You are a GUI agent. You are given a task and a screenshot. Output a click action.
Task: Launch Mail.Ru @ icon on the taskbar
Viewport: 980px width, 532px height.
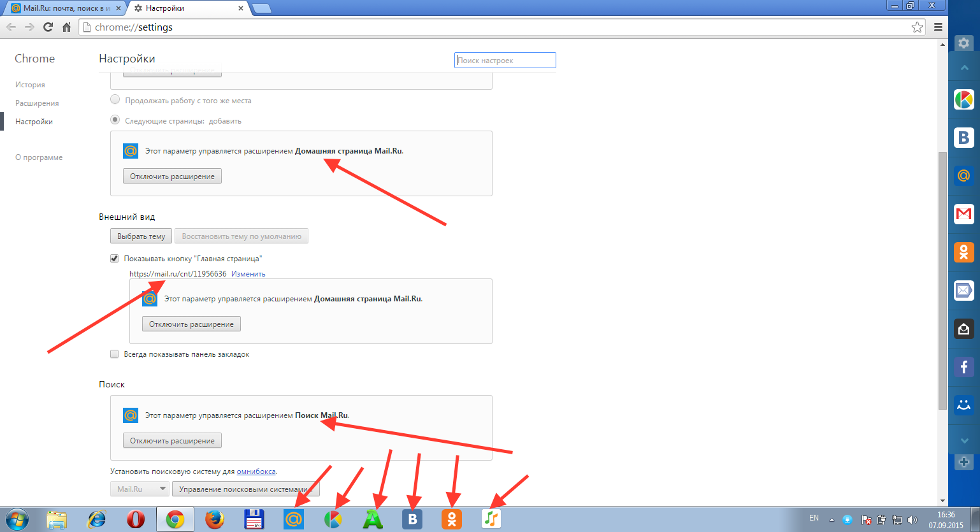pos(293,519)
